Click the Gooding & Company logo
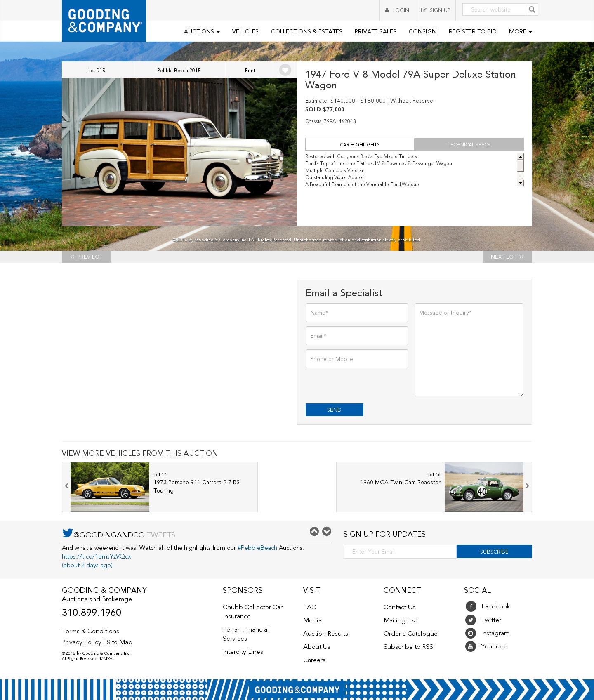 (x=104, y=21)
